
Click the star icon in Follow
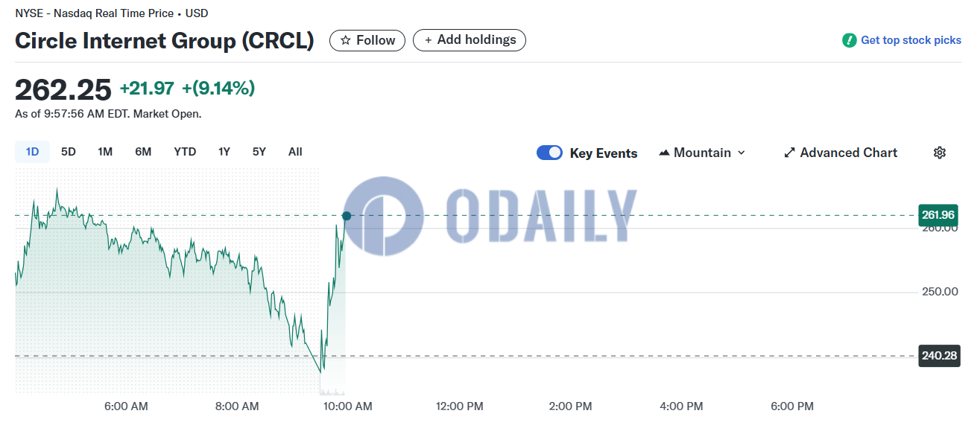[x=346, y=40]
